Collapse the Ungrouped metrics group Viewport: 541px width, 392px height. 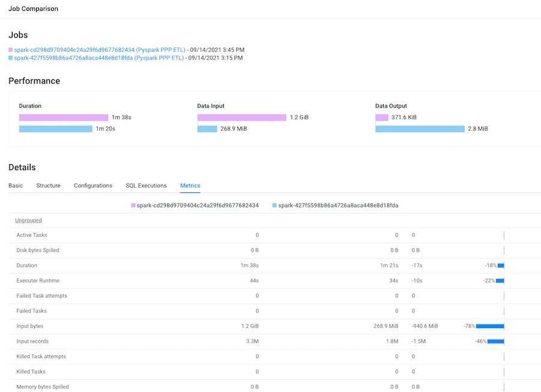point(28,220)
